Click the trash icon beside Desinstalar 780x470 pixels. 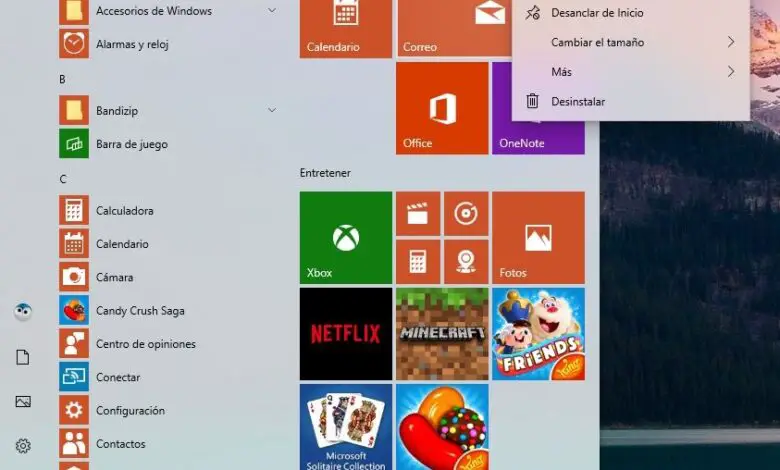coord(532,101)
